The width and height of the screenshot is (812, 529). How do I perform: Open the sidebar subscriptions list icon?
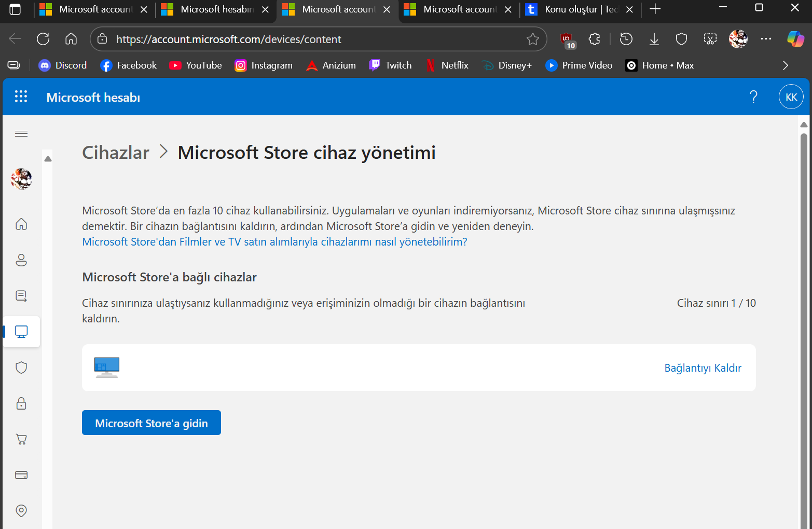(21, 295)
